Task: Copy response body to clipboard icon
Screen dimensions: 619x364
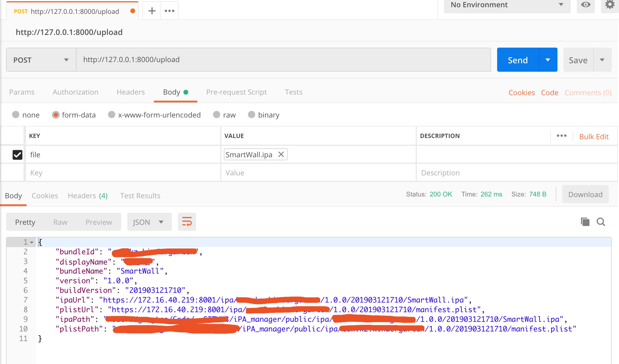Action: [x=585, y=222]
